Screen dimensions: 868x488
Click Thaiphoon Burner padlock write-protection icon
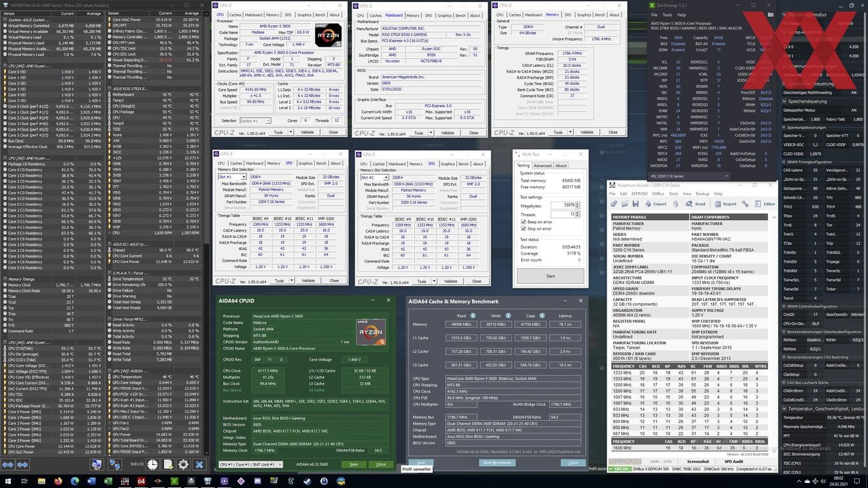click(x=675, y=204)
